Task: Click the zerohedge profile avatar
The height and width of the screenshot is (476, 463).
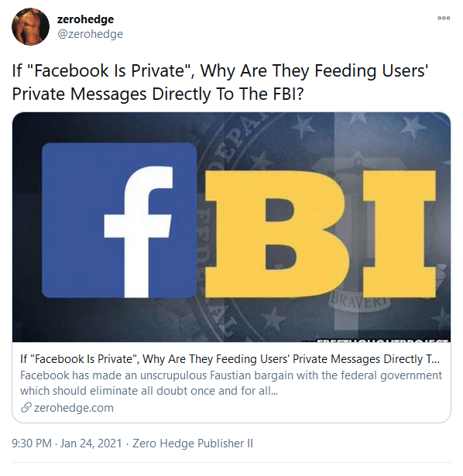Action: coord(30,27)
